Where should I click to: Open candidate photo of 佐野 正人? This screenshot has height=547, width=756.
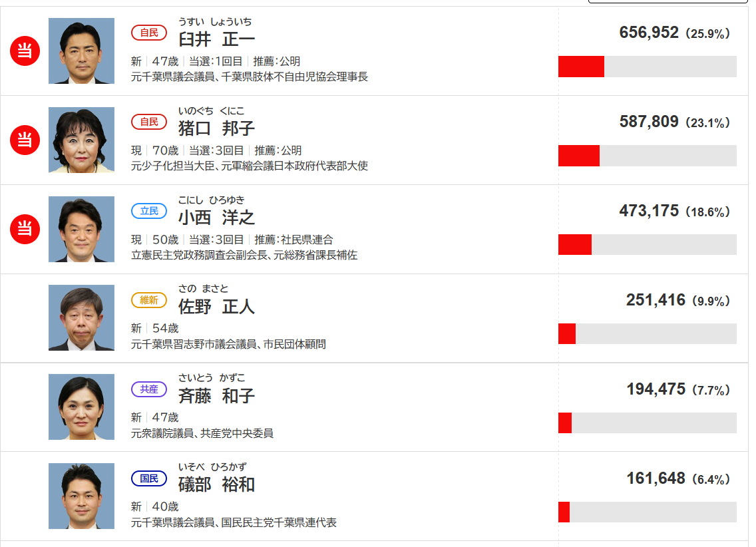coord(81,318)
